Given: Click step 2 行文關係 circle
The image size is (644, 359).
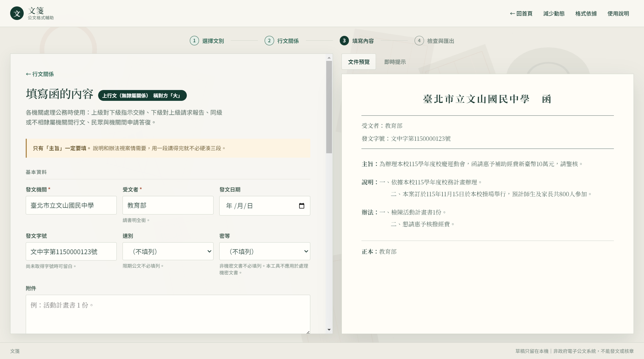Looking at the screenshot, I should pos(269,41).
